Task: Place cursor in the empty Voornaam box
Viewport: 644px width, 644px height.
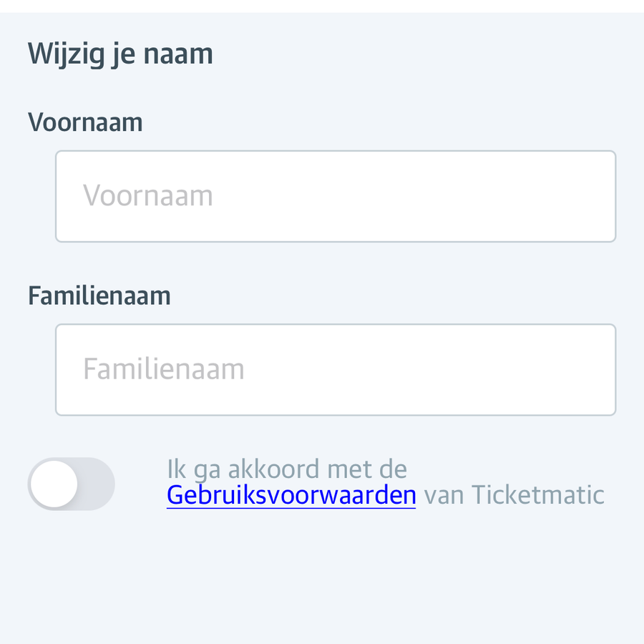Action: click(336, 196)
